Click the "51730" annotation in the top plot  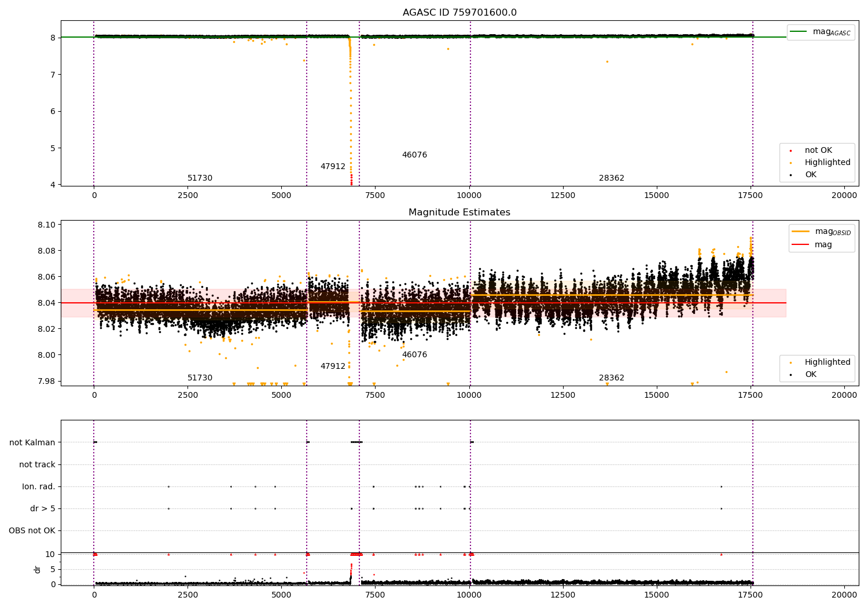click(200, 178)
